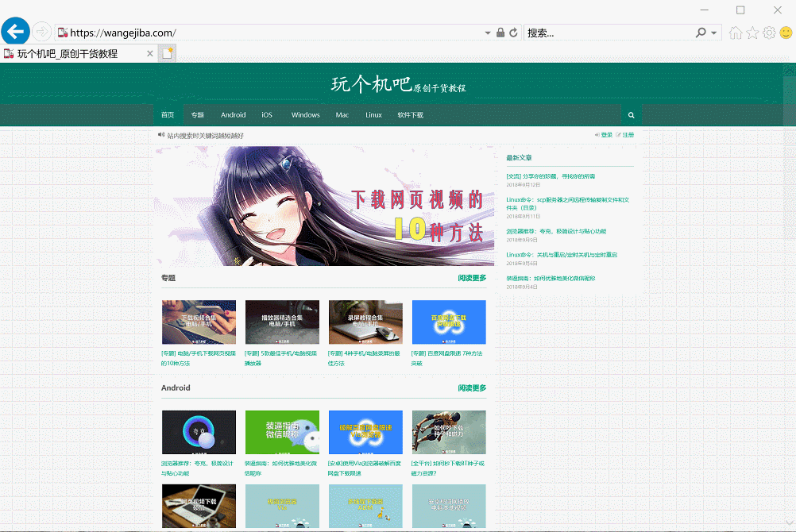Image resolution: width=796 pixels, height=532 pixels.
Task: Go to 软件下载 in the navigation bar
Action: tap(411, 115)
